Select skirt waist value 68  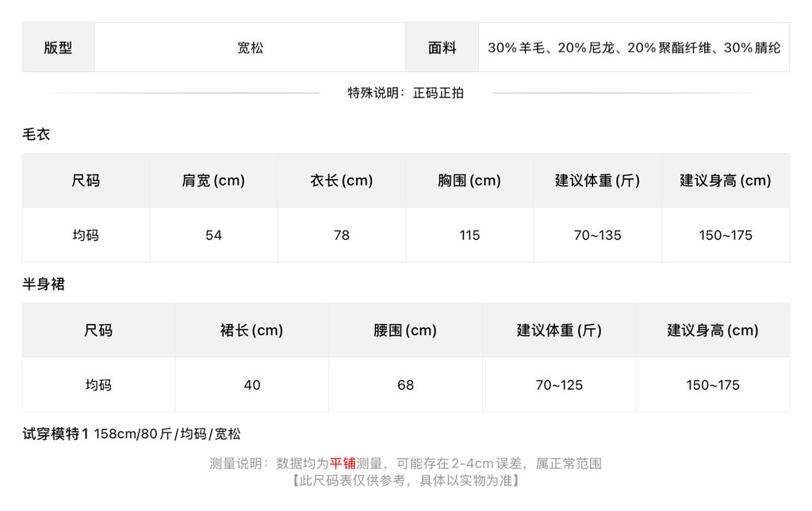[405, 385]
